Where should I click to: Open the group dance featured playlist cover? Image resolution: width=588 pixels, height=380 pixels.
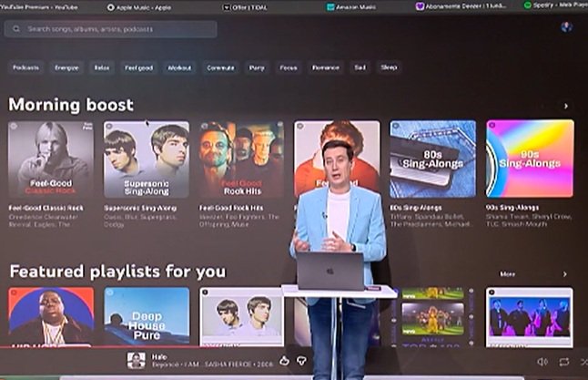[x=530, y=317]
